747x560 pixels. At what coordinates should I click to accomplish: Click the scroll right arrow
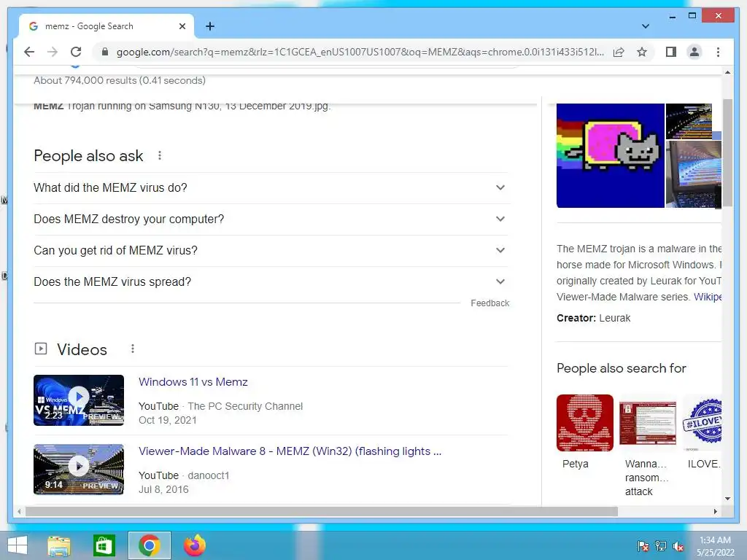[x=715, y=511]
